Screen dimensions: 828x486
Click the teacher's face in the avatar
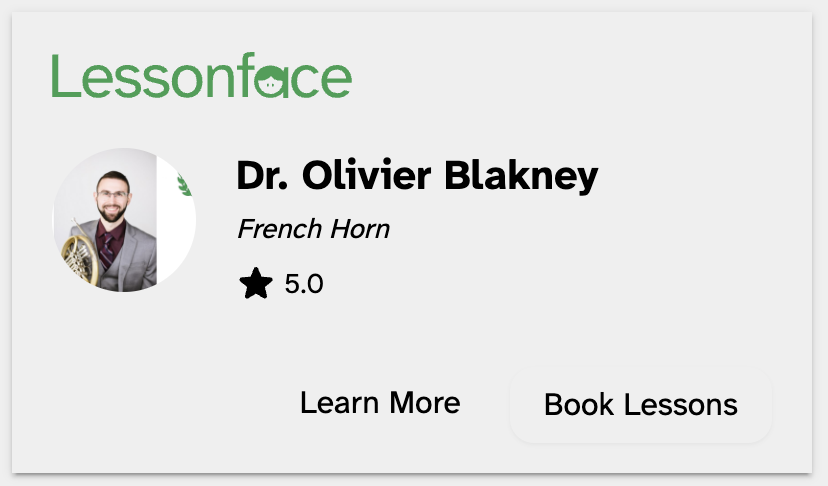tap(110, 196)
